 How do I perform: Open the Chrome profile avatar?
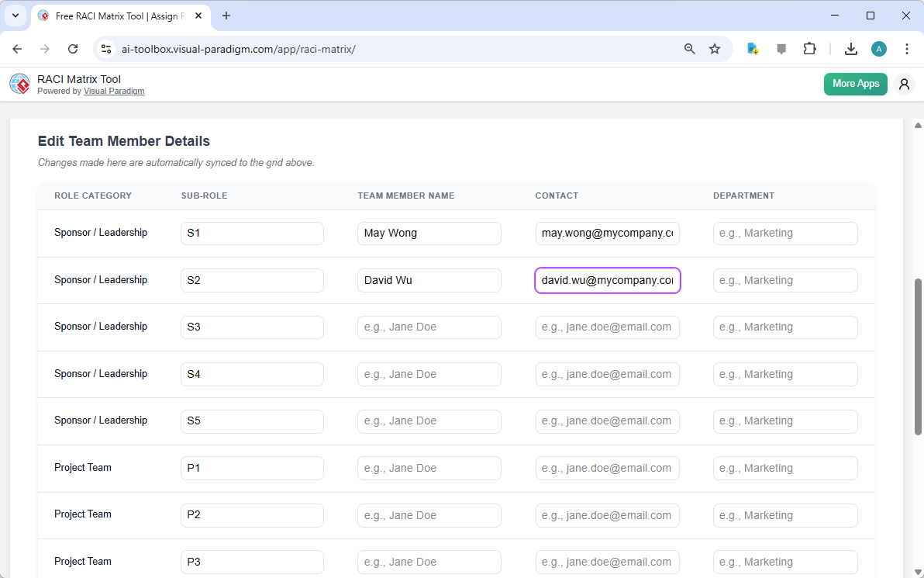coord(878,48)
